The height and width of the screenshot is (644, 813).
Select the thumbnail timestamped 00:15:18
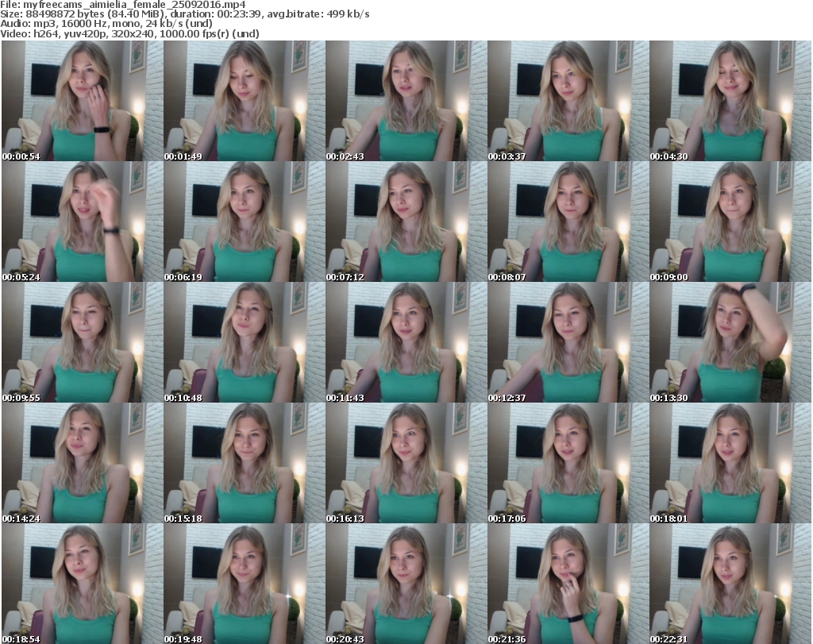coord(245,463)
